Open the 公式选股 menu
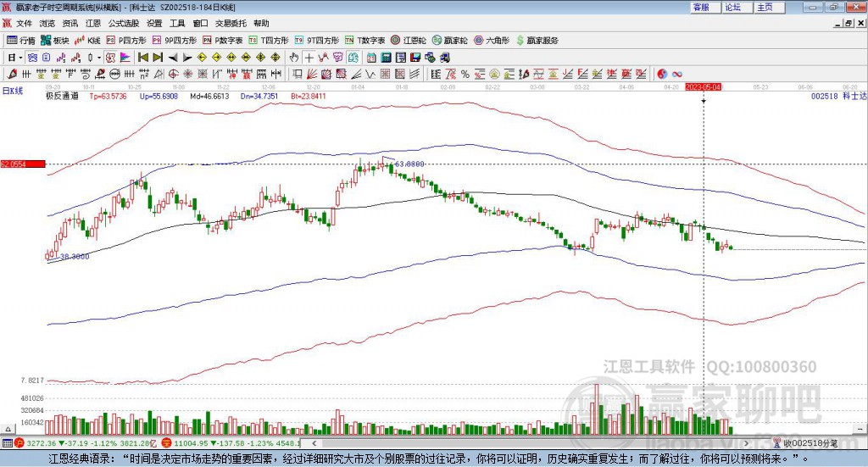Screen dimensions: 868x467 pos(122,23)
